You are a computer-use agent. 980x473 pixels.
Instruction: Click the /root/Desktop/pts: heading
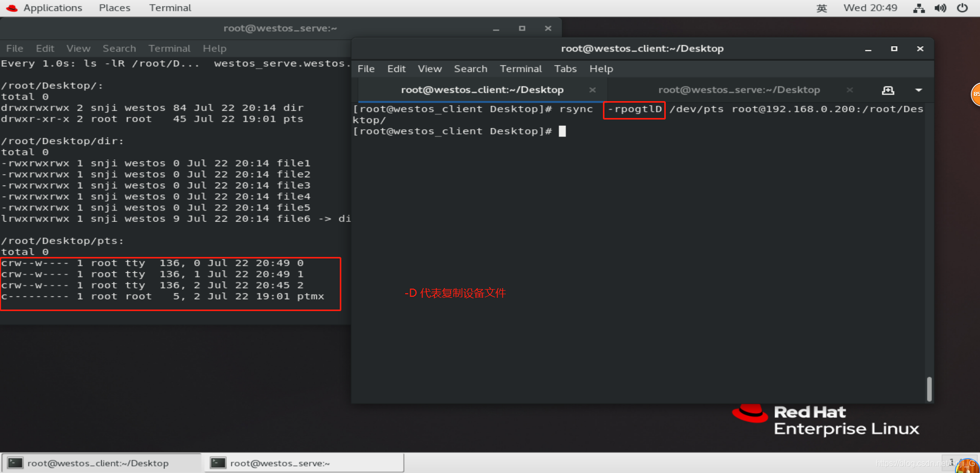pos(62,241)
